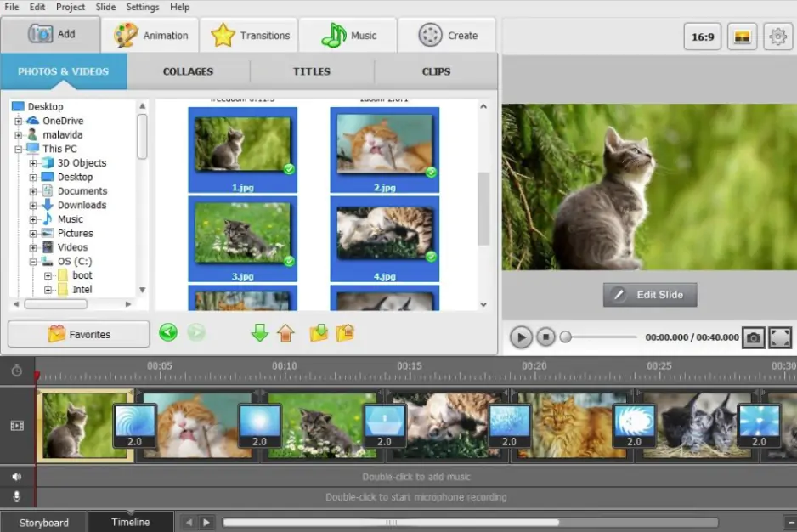Play the slideshow preview
797x532 pixels.
521,337
